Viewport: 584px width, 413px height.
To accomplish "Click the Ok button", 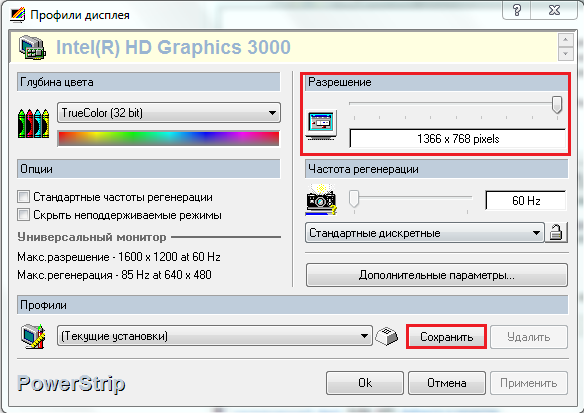I will (x=365, y=382).
